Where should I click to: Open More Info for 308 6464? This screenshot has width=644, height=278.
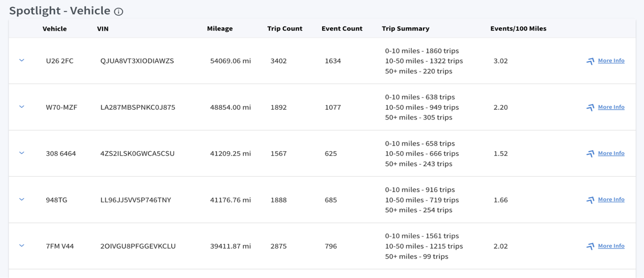pyautogui.click(x=611, y=153)
